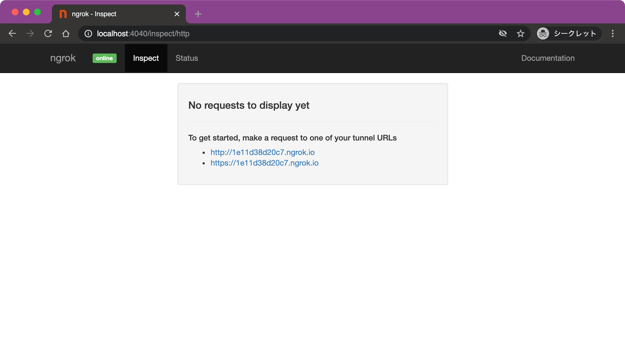Click the browser back arrow

coord(12,33)
